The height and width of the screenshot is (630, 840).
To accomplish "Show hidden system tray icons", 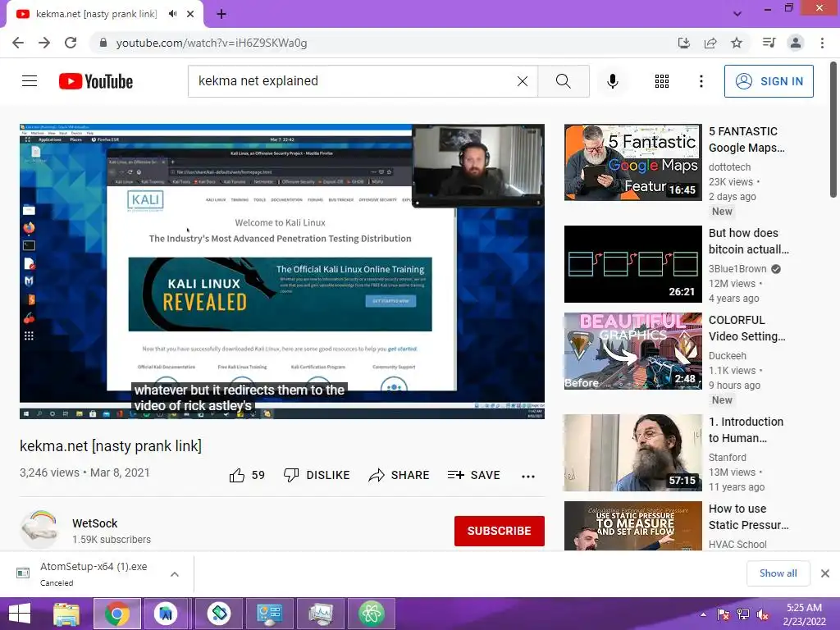I will coord(703,614).
